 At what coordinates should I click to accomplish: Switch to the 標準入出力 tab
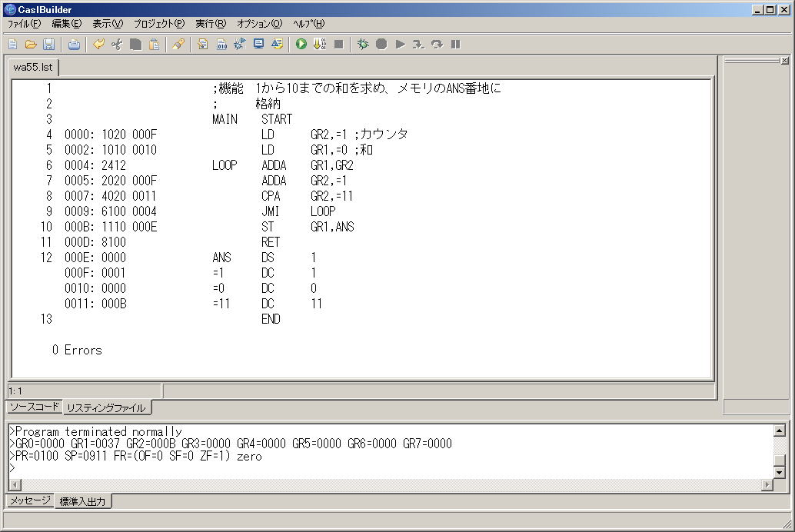coord(84,501)
